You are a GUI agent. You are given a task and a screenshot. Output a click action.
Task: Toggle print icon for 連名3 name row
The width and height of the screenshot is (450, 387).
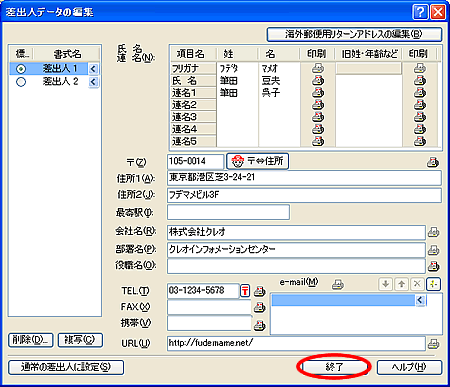coord(318,117)
